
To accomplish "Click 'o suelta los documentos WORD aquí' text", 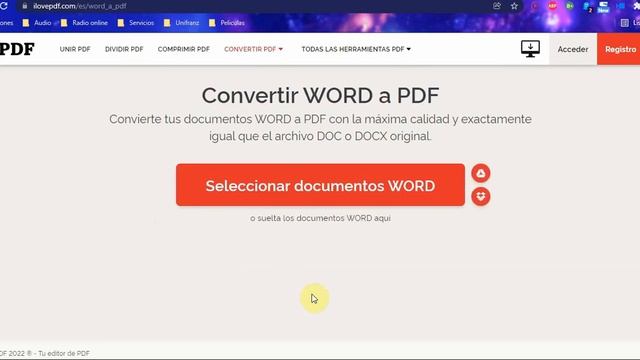I will click(x=320, y=218).
